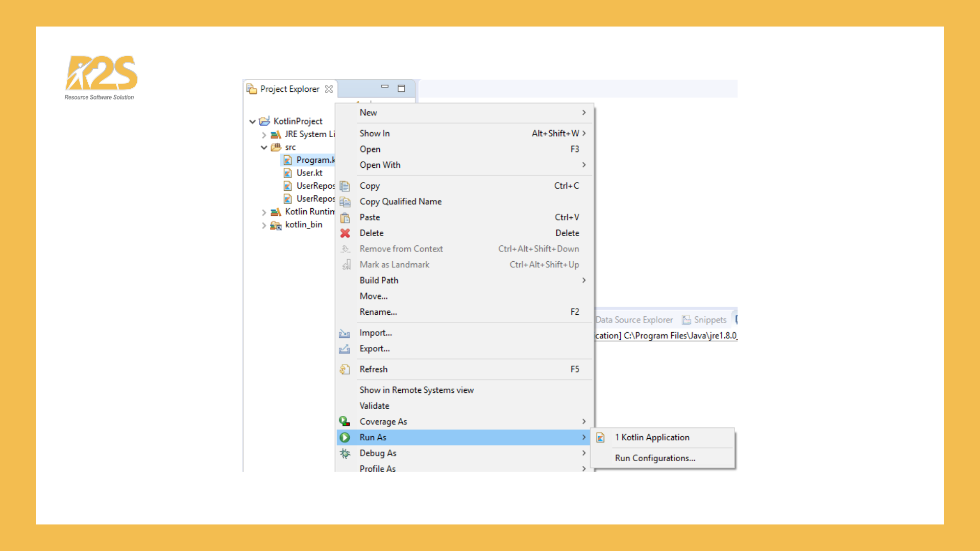Click the Refresh icon
The width and height of the screenshot is (980, 551).
[345, 369]
